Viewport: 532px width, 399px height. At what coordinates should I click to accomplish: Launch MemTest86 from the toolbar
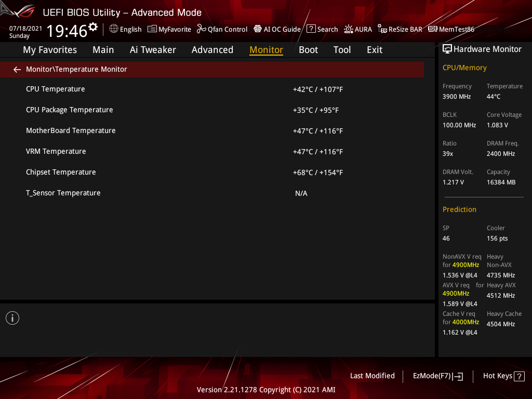tap(451, 29)
